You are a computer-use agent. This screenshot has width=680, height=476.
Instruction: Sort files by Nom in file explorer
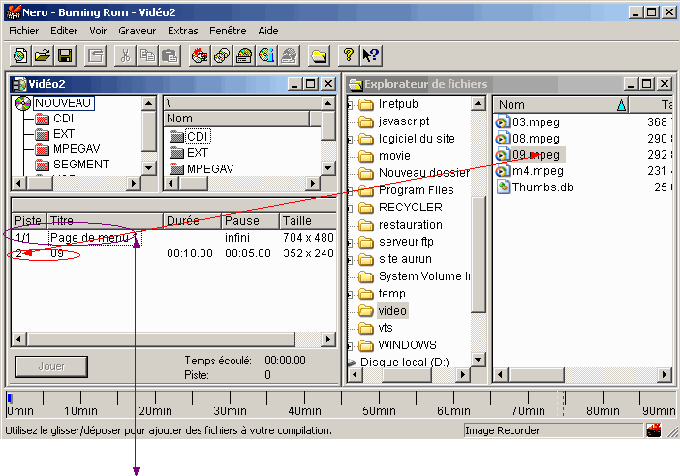click(x=560, y=105)
